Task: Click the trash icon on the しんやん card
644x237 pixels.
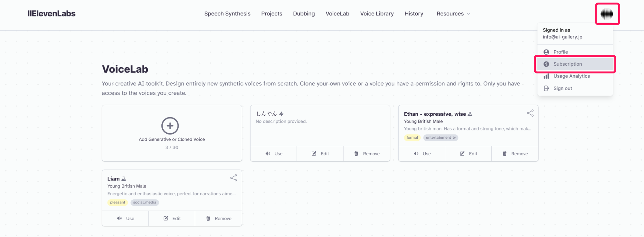Action: [x=356, y=154]
